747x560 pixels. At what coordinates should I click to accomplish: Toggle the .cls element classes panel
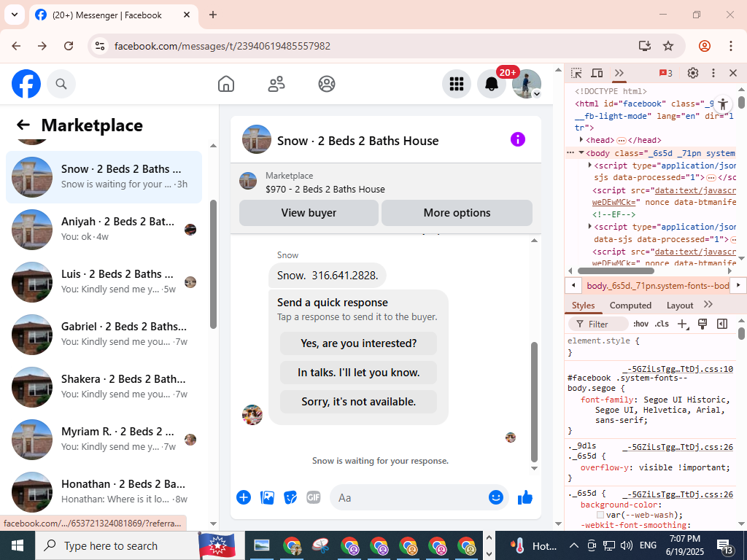[662, 324]
